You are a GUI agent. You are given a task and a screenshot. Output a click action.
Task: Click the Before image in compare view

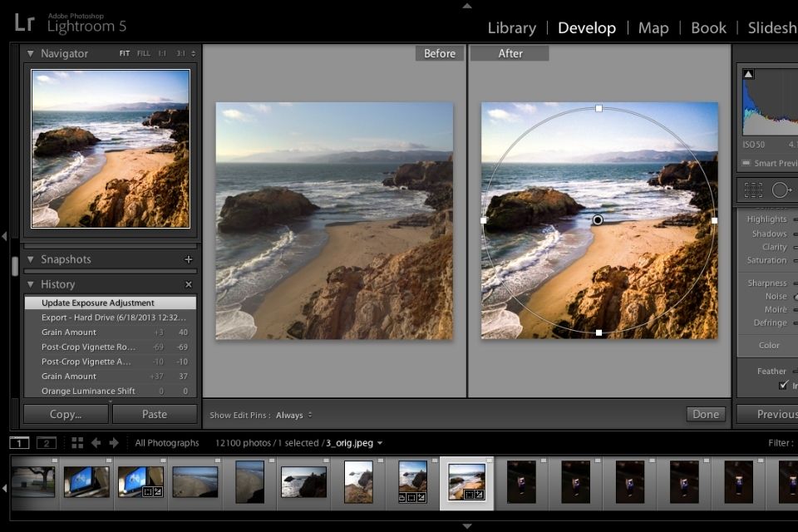(x=334, y=220)
